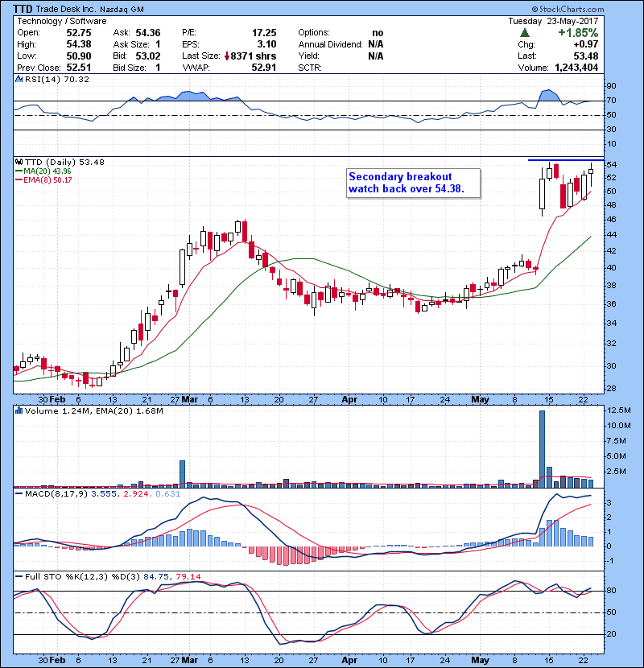The width and height of the screenshot is (644, 668).
Task: Click the 'Secondary breakout' annotation box
Action: point(414,183)
